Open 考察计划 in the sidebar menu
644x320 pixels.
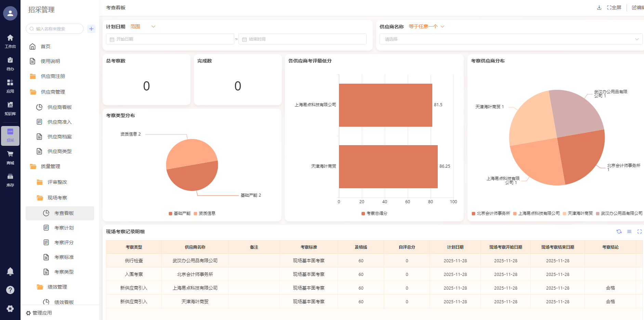pyautogui.click(x=64, y=228)
